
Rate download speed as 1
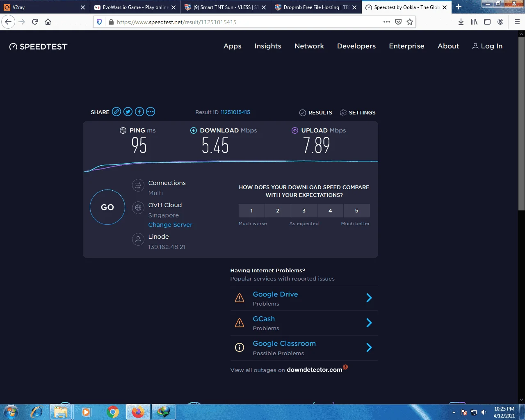click(251, 210)
